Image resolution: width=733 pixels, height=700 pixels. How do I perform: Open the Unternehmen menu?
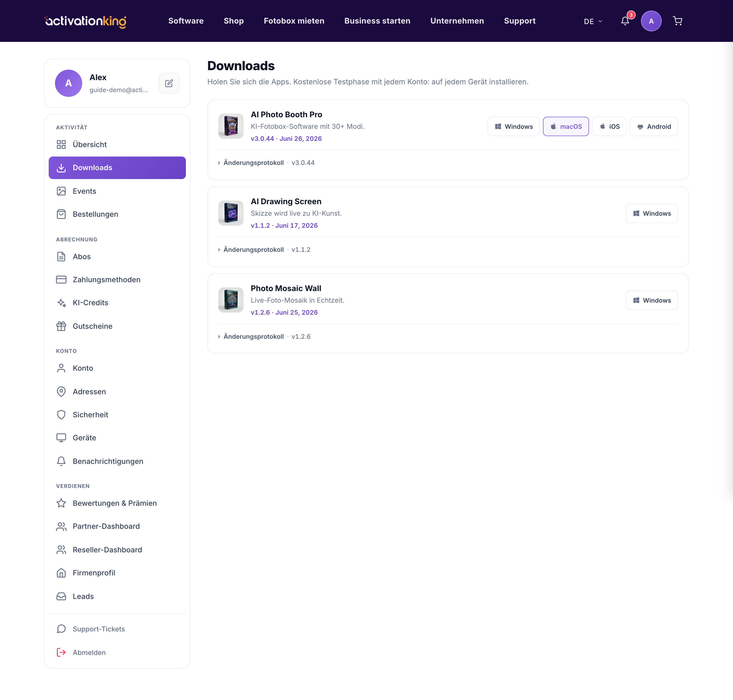click(457, 21)
